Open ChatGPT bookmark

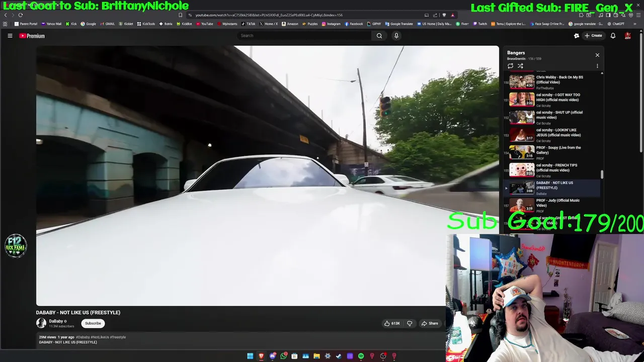pyautogui.click(x=616, y=24)
